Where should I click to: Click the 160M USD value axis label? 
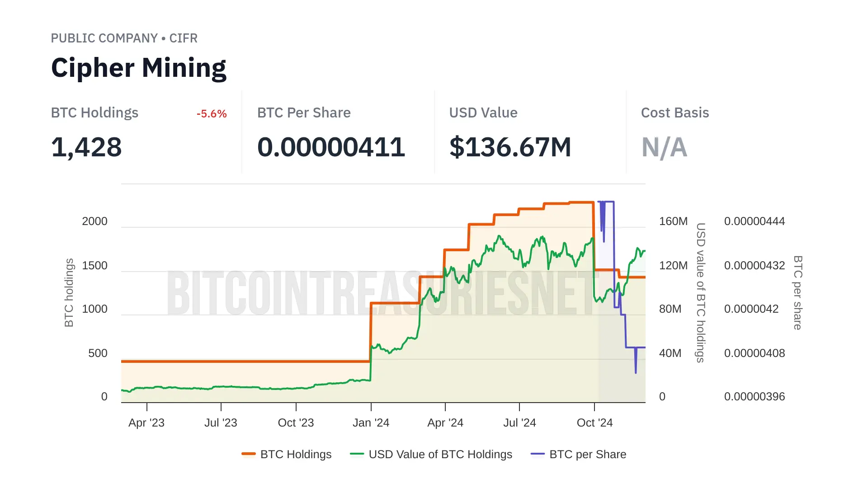(673, 221)
